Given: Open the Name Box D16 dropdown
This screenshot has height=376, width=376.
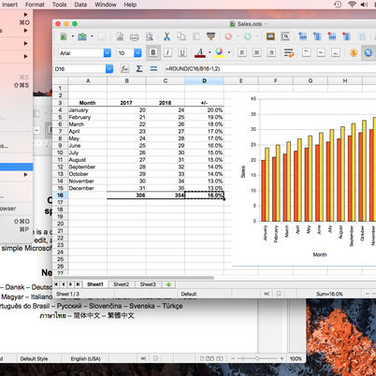Looking at the screenshot, I should pos(109,69).
